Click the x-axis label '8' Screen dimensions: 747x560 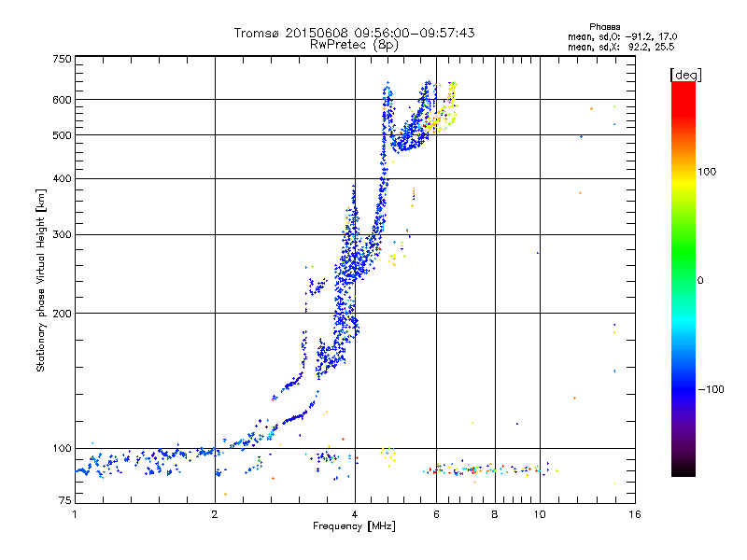click(495, 514)
